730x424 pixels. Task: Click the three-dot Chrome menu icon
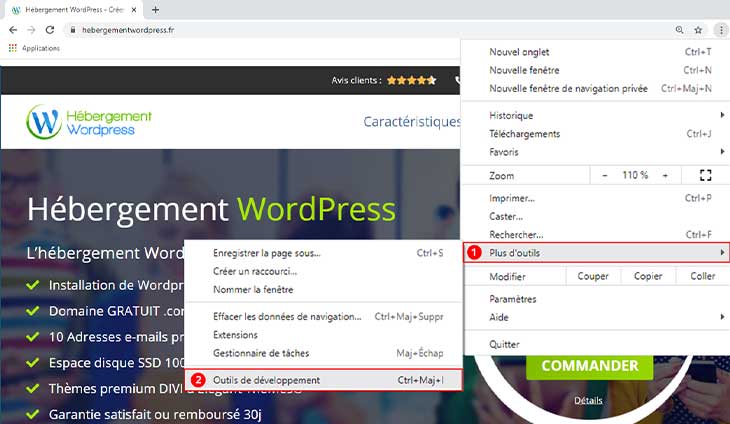(721, 30)
